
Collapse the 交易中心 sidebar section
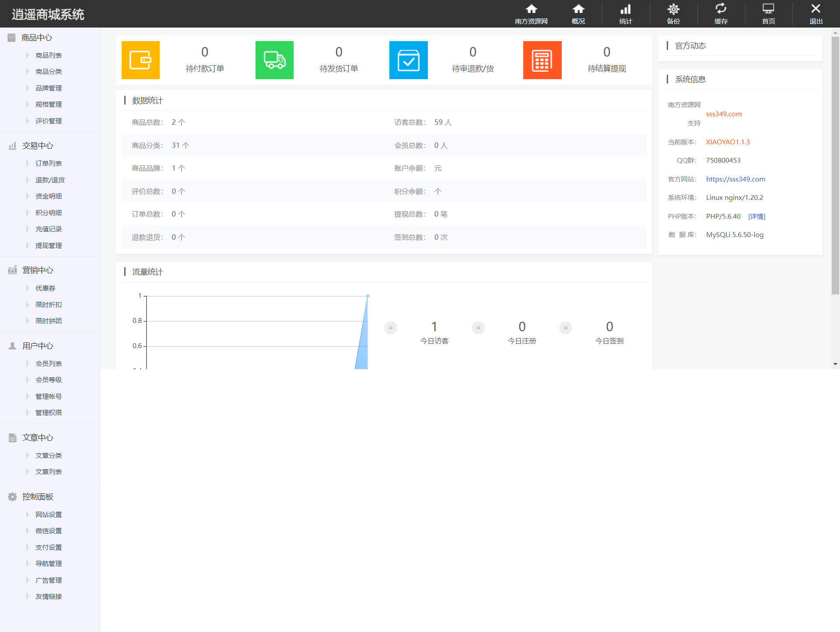(x=38, y=146)
